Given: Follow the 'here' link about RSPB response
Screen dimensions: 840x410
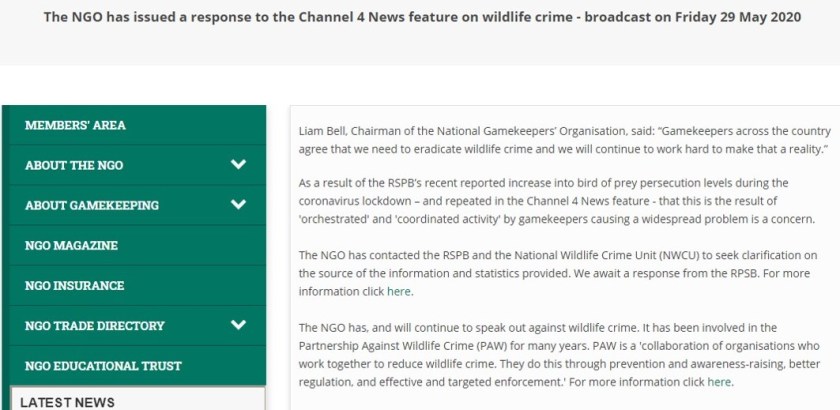Looking at the screenshot, I should pos(399,291).
